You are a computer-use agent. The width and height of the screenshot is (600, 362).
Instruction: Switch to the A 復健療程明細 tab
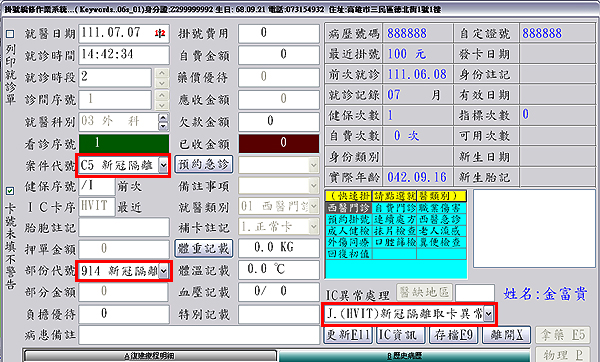click(x=150, y=356)
